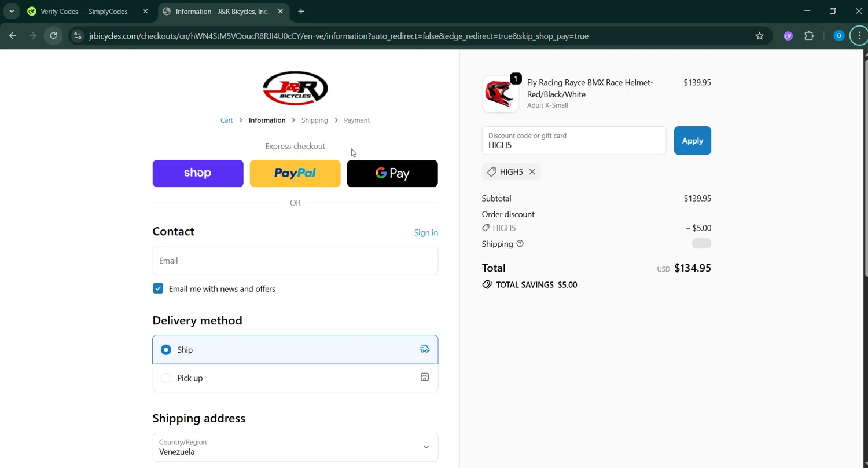Click the J&R Bicycles logo
Screen dimensions: 868x468
click(x=295, y=88)
